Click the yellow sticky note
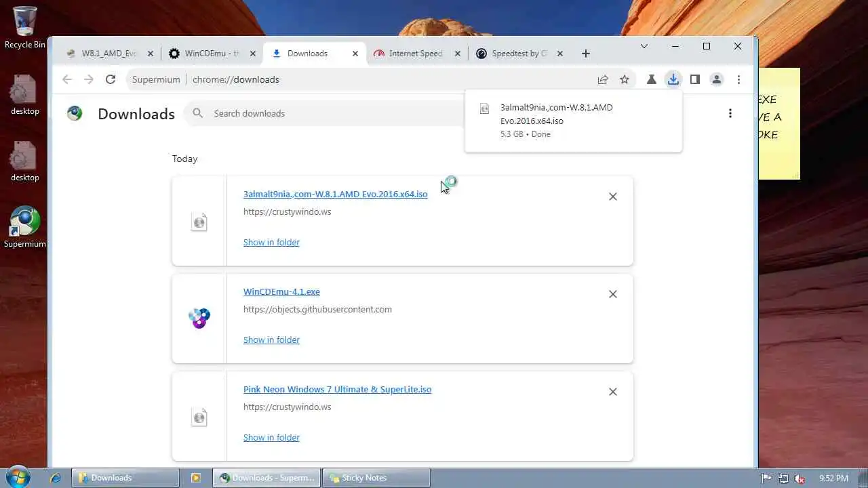This screenshot has height=488, width=868. [779, 123]
